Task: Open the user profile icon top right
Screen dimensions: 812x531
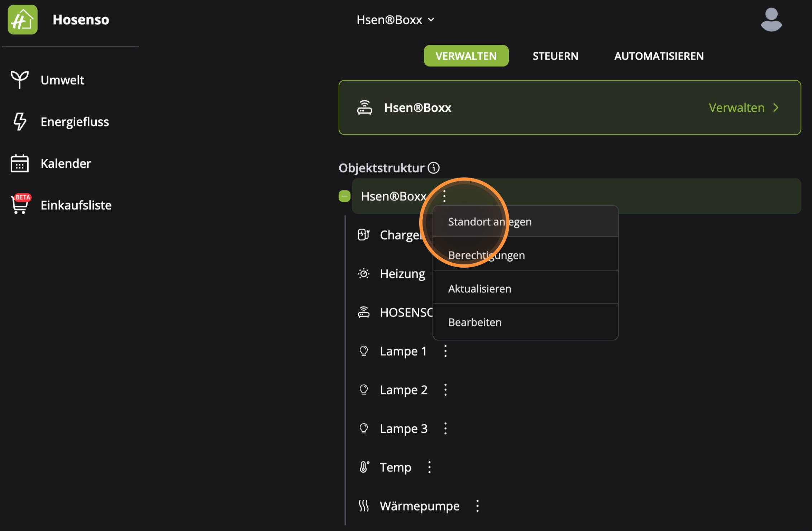Action: pos(770,20)
